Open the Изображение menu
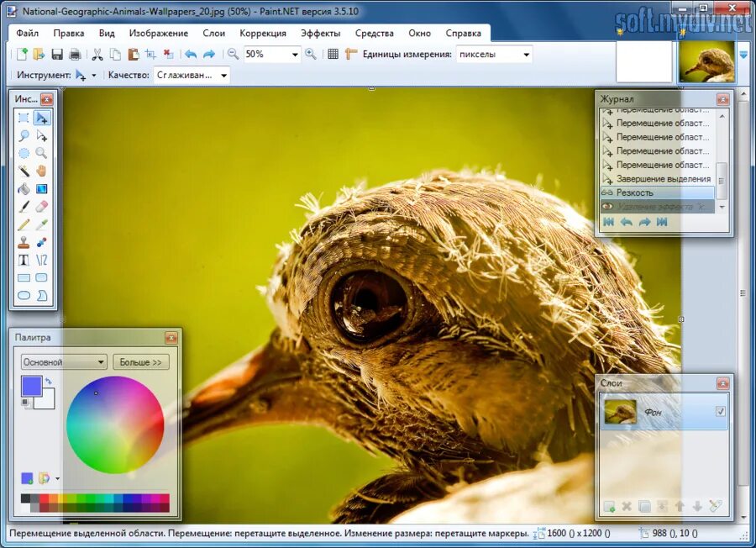756x548 pixels. tap(159, 34)
